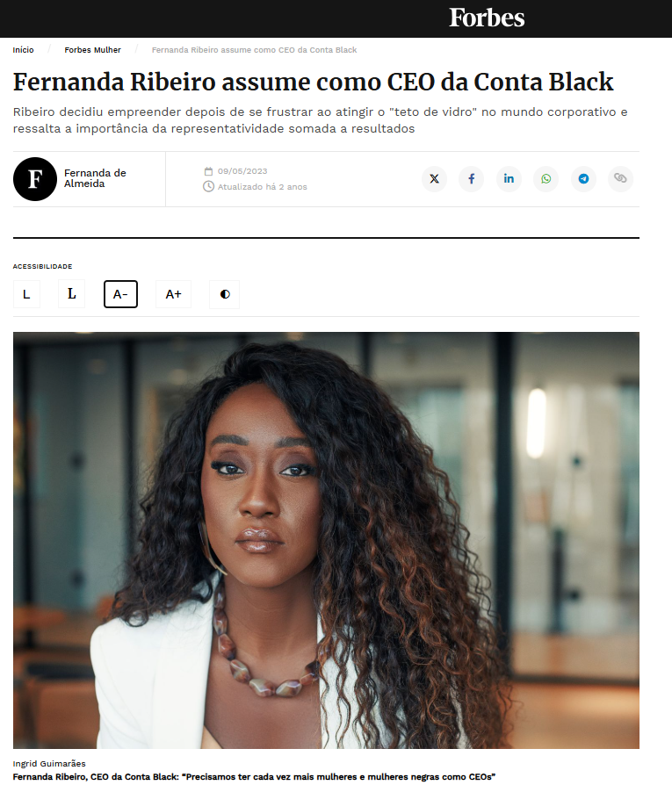Select the serif L font option
The width and height of the screenshot is (672, 792).
point(72,294)
